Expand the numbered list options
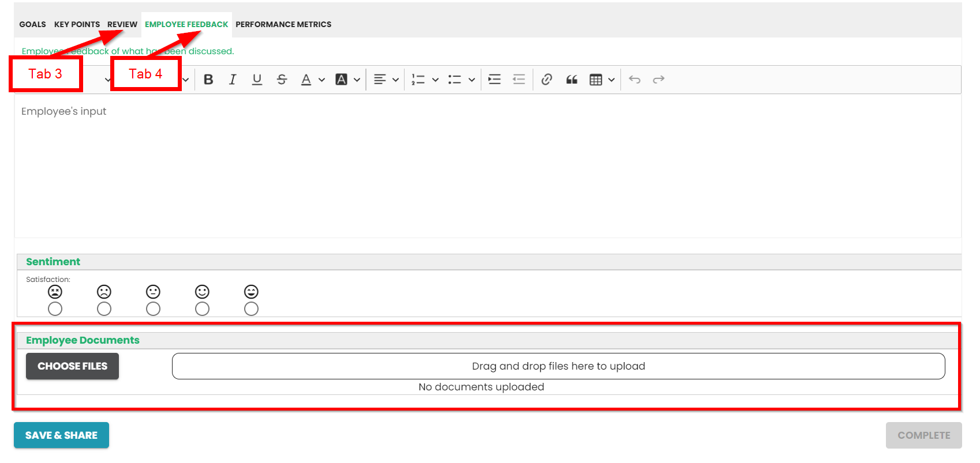The image size is (980, 463). click(x=435, y=80)
